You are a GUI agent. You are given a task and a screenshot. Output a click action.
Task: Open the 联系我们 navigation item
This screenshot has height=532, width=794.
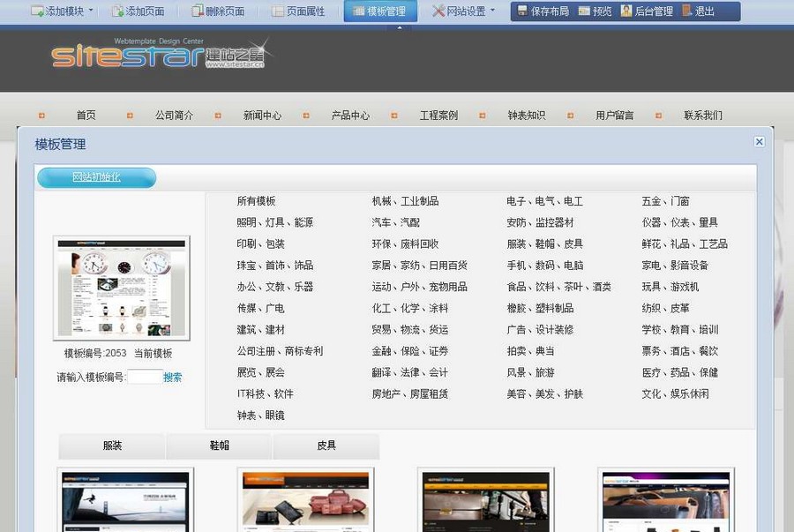[x=702, y=115]
